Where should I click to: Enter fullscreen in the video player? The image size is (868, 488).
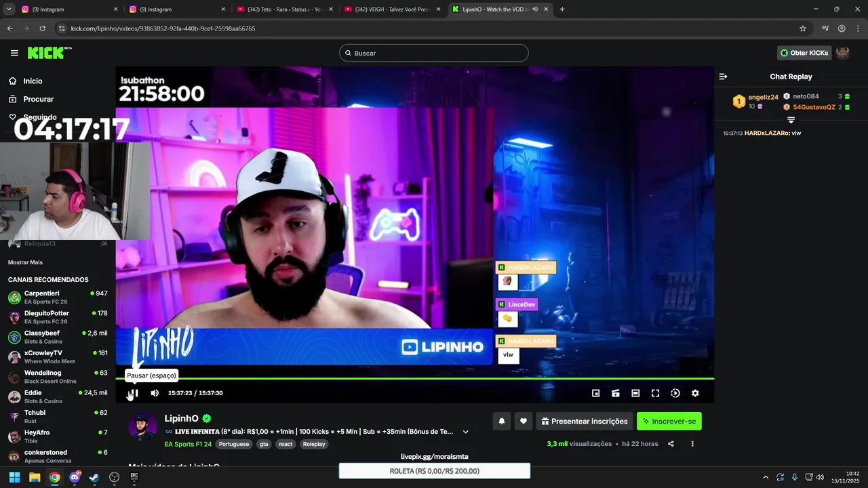(655, 393)
